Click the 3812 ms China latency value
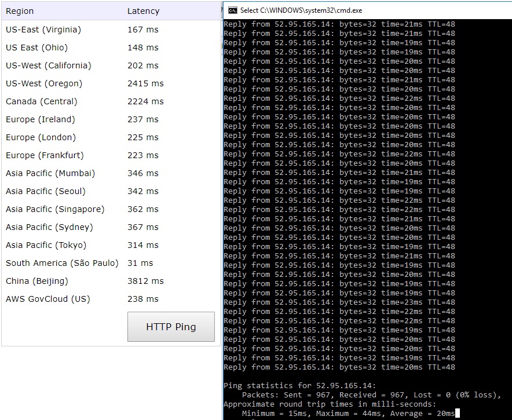 [x=145, y=281]
